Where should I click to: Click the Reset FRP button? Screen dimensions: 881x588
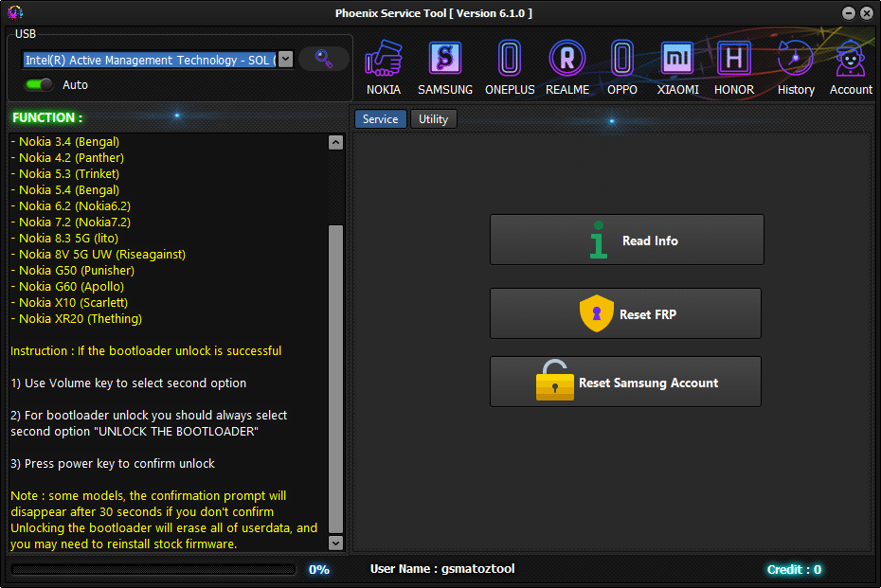point(625,313)
